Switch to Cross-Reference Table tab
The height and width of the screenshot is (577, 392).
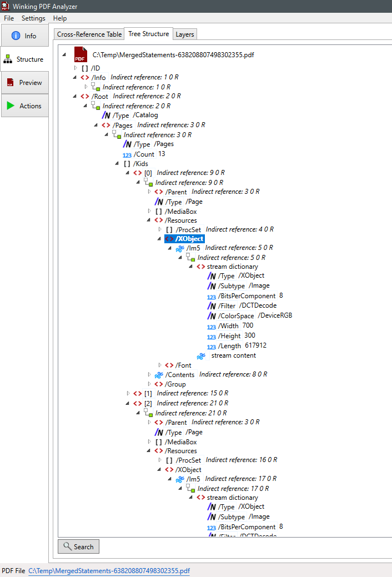point(89,34)
